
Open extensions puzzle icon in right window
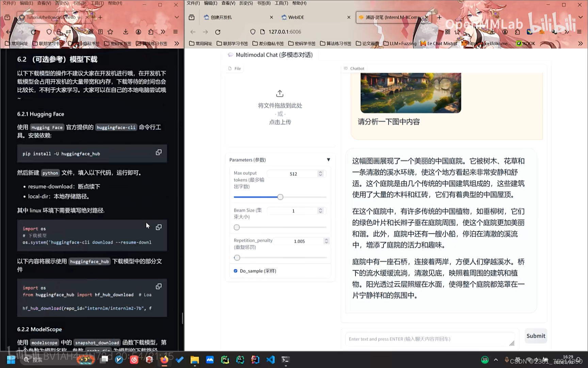coord(517,32)
